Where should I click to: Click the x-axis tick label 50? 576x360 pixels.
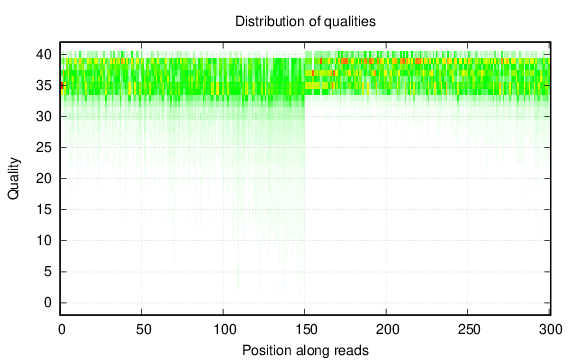click(x=143, y=330)
